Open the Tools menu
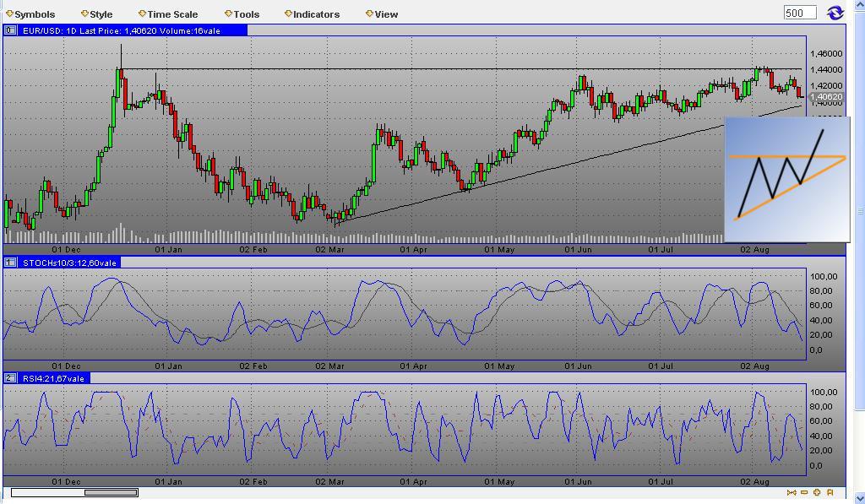The image size is (865, 504). coord(242,14)
